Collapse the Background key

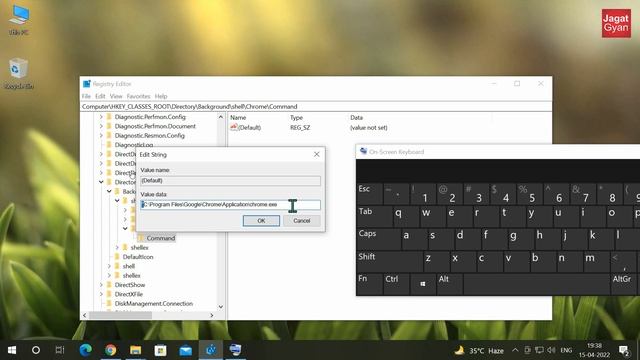[x=109, y=191]
